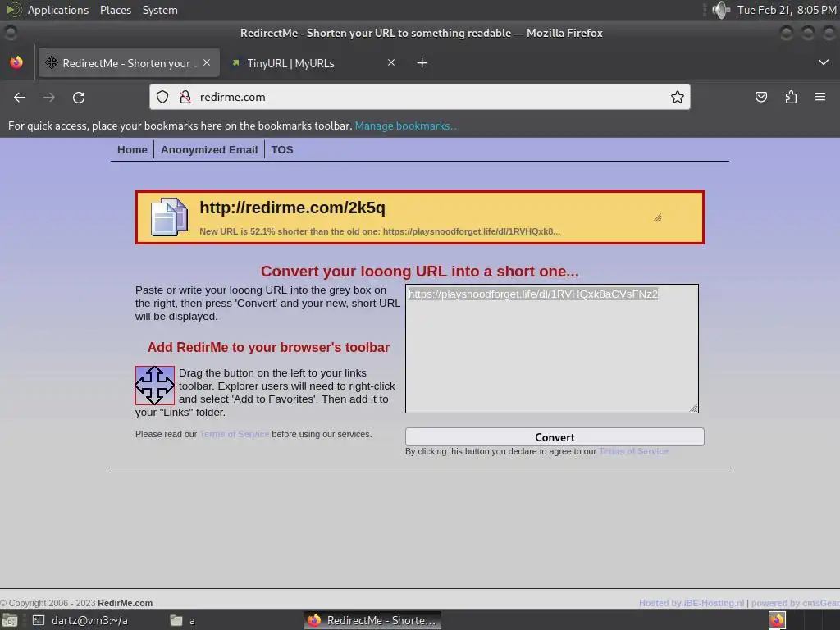Open Terms of Service link in the left paragraph
Screen dimensions: 840x630
pos(234,434)
